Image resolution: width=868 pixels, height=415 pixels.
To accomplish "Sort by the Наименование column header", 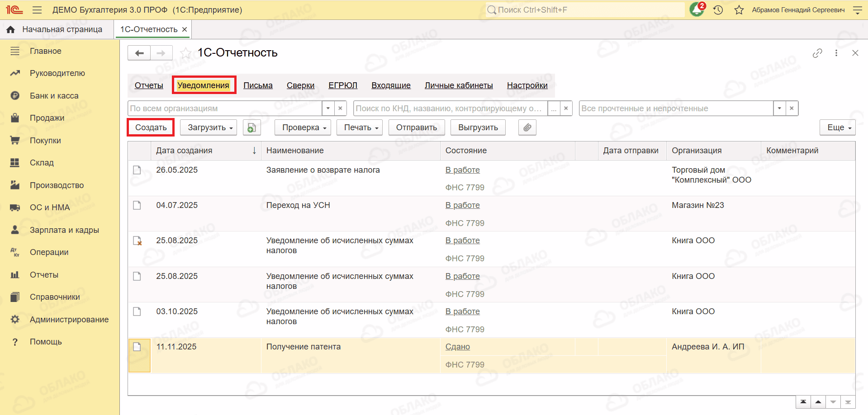I will pos(351,151).
